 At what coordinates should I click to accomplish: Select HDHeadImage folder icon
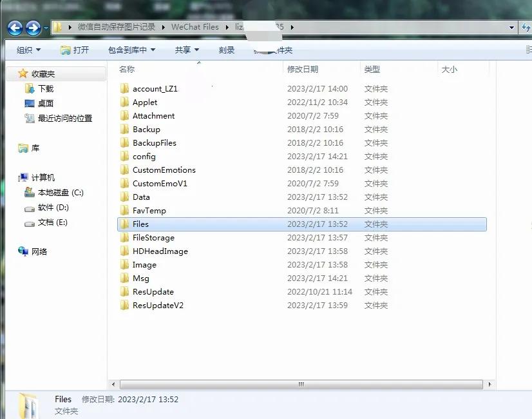coord(124,251)
